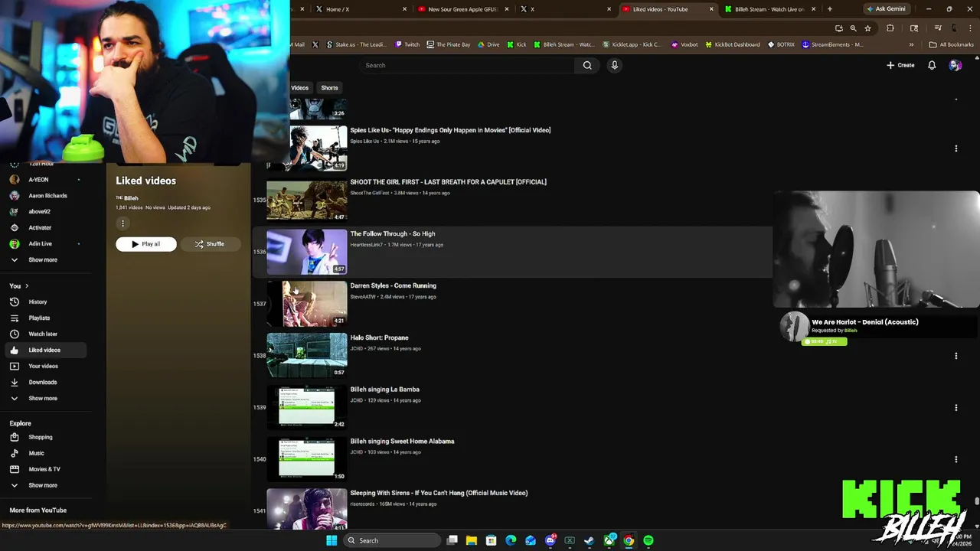Viewport: 980px width, 551px height.
Task: Expand Show more under You section
Action: pos(43,398)
